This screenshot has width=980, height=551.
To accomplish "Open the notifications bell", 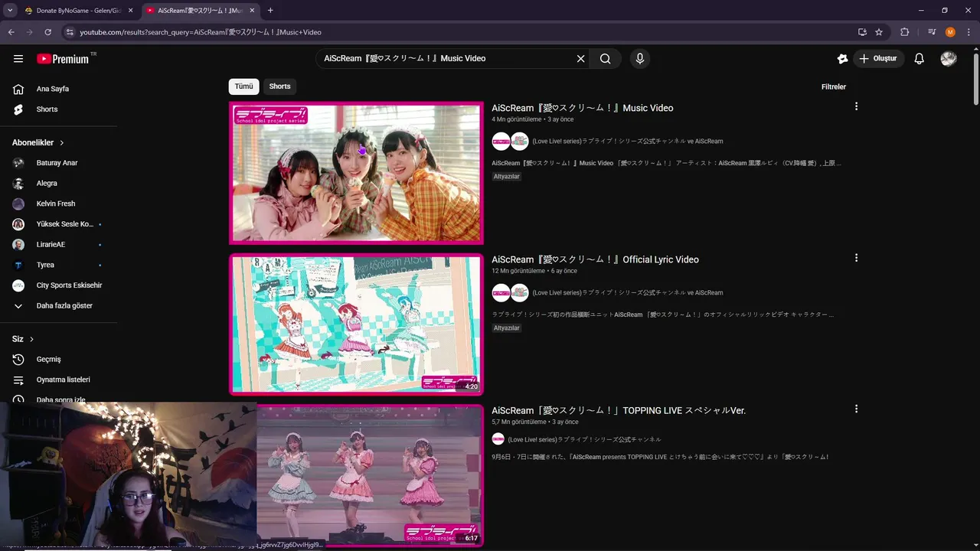I will (x=920, y=59).
